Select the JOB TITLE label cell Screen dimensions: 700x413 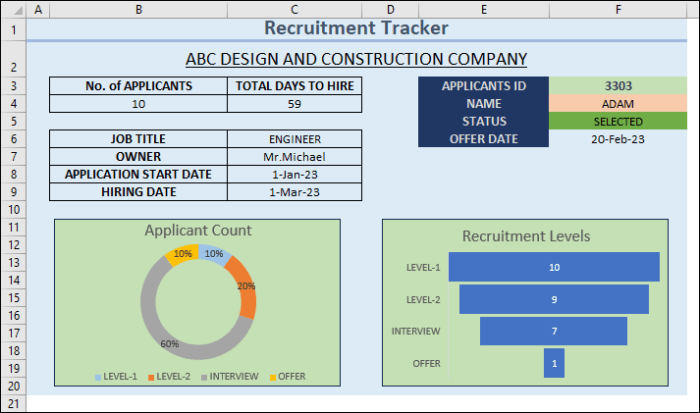[x=138, y=139]
